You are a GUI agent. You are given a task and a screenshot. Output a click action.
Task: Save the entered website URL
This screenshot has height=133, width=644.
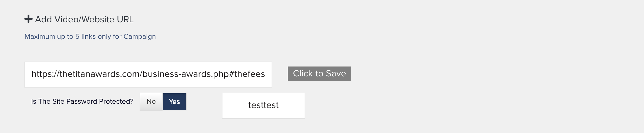point(319,74)
